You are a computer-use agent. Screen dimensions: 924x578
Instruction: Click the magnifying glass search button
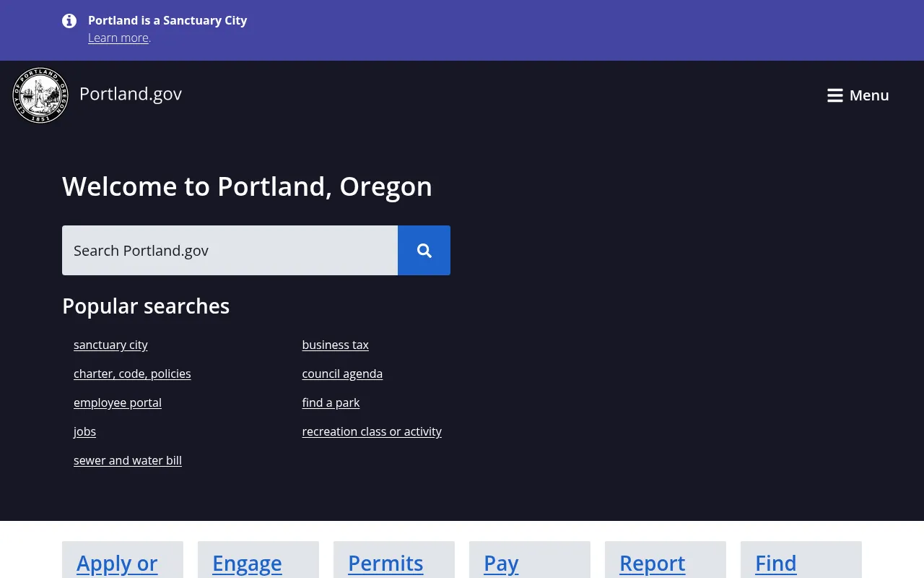pos(424,250)
